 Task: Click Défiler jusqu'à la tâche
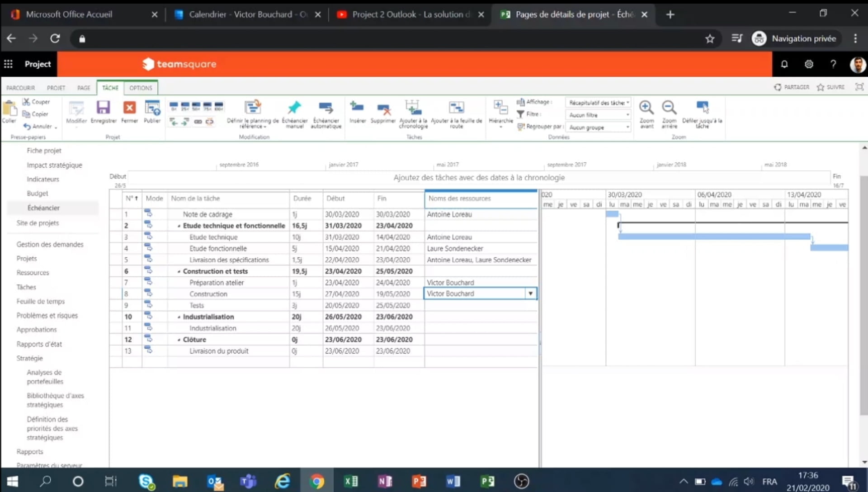tap(702, 114)
